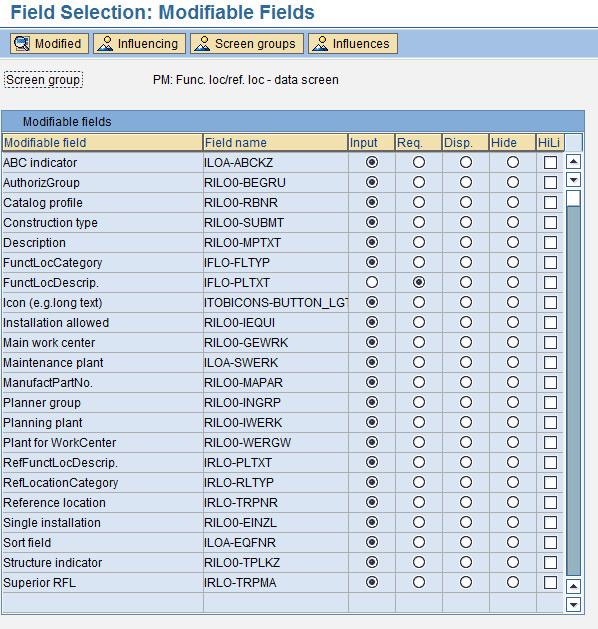Click the Req. column header
Viewport: 598px width, 629px height.
[418, 142]
